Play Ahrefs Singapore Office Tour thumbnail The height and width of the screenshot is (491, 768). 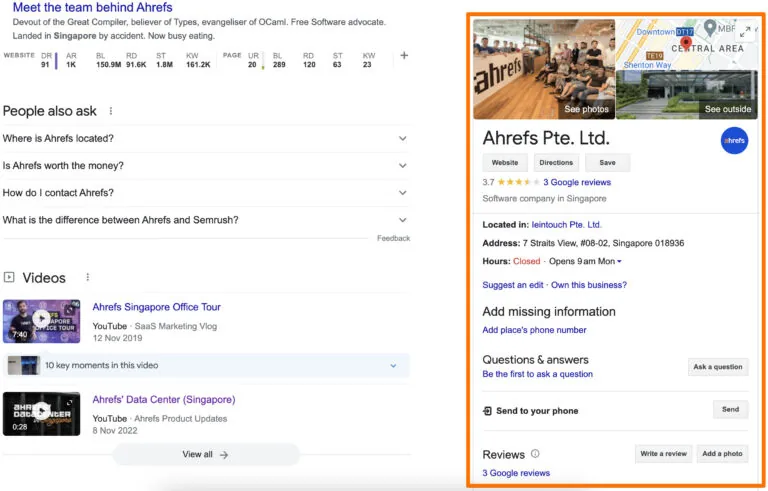42,321
